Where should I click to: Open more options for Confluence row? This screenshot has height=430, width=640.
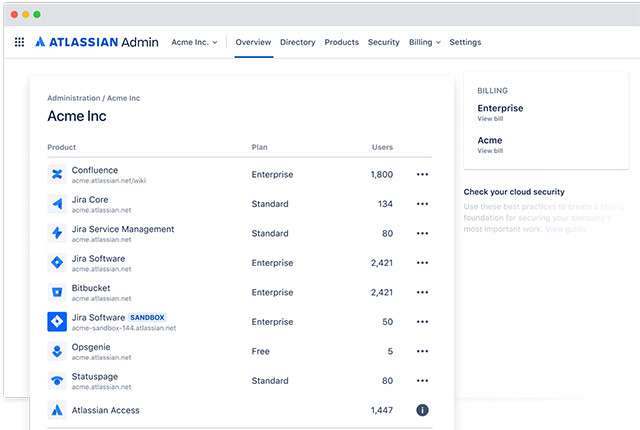422,175
